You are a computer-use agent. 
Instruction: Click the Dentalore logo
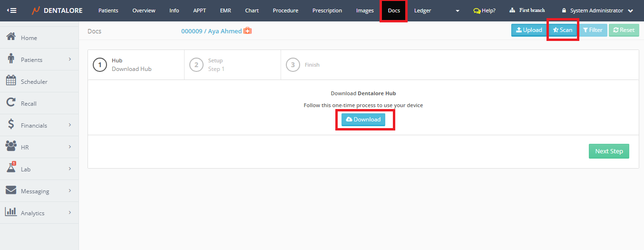pos(57,10)
